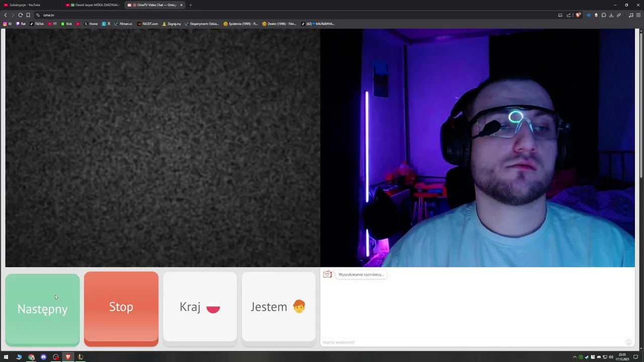Click the orange mouse extension icon
The width and height of the screenshot is (644, 362).
pos(596,15)
